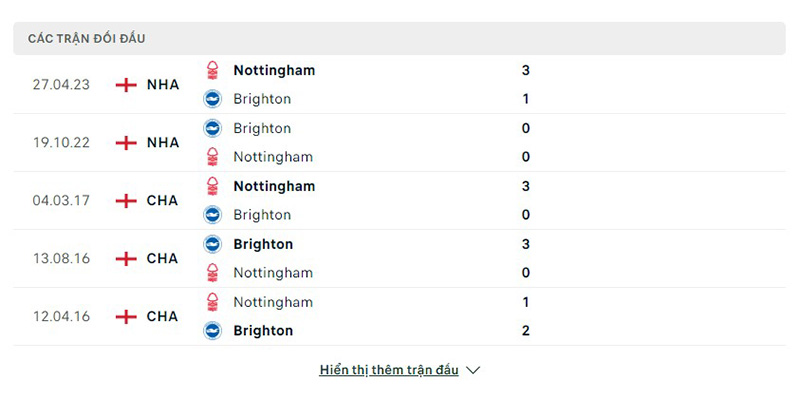
Task: Select CHA league label on 13.08.16 row
Action: pyautogui.click(x=162, y=259)
